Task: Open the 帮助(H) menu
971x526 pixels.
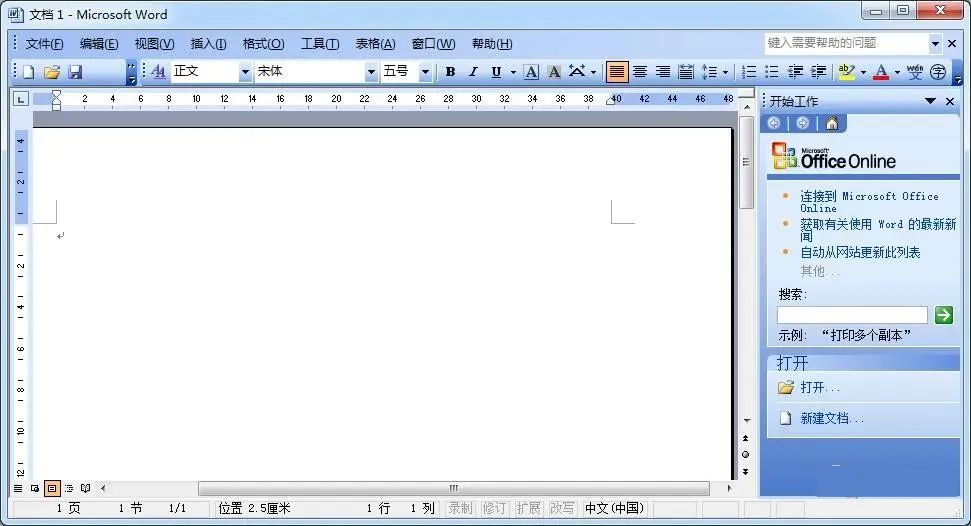Action: pyautogui.click(x=492, y=44)
